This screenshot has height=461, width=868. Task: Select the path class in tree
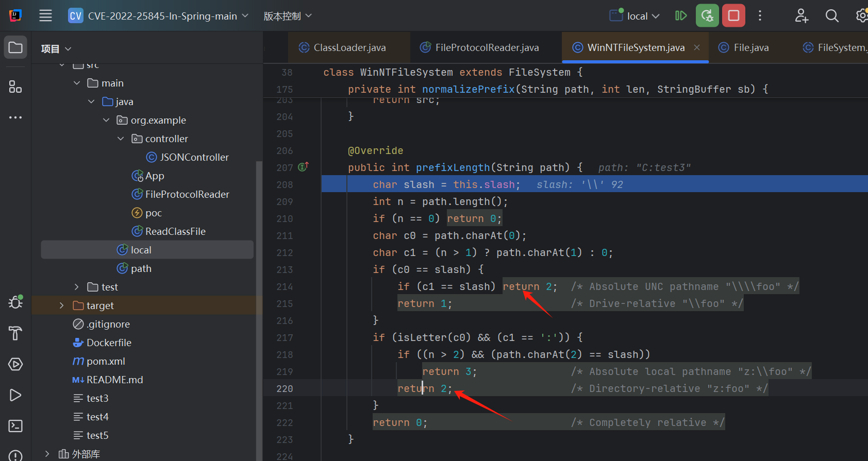pos(134,268)
